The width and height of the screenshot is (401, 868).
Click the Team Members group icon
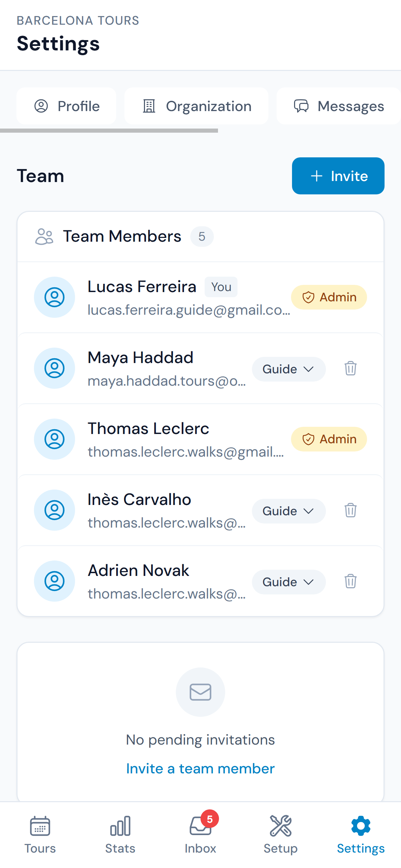tap(45, 236)
